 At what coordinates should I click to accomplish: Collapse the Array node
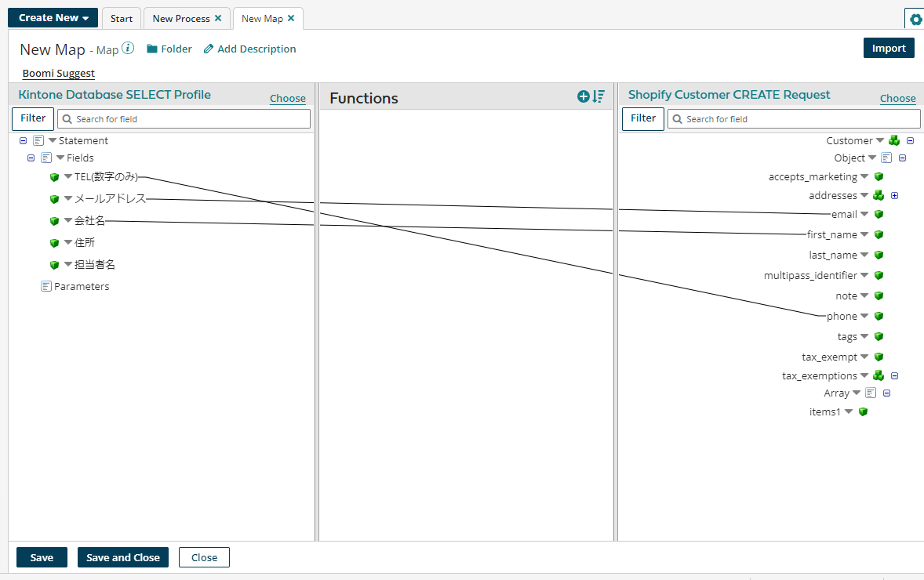tap(886, 393)
